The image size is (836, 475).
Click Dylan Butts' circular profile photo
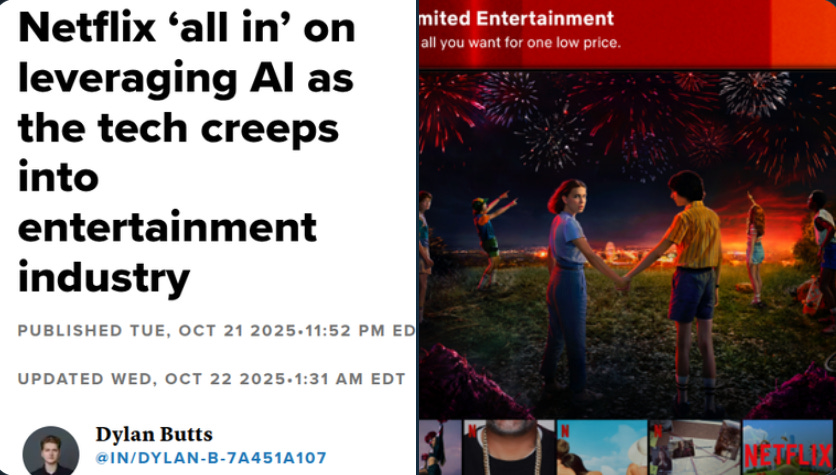pos(51,452)
